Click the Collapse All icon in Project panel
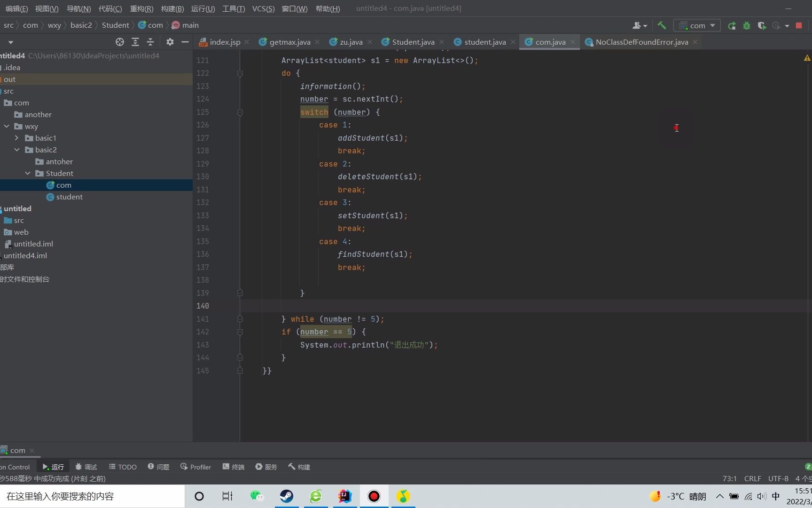 [x=150, y=42]
